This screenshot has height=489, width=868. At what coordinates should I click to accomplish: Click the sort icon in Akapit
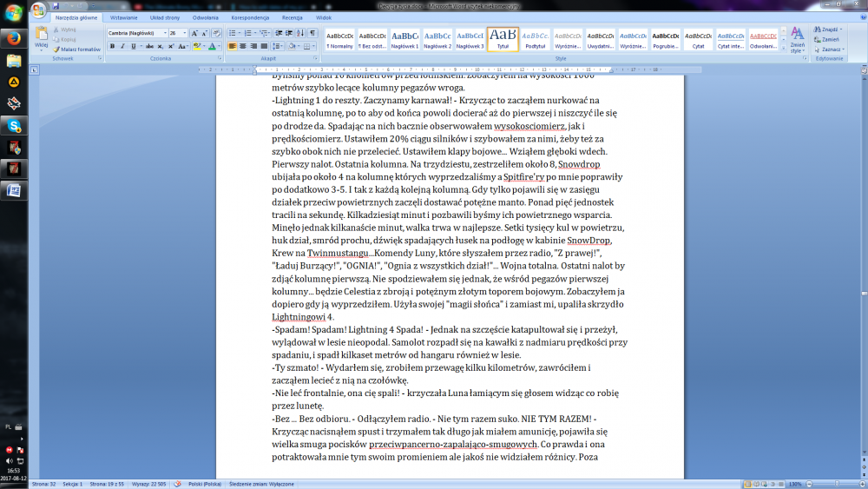[300, 33]
